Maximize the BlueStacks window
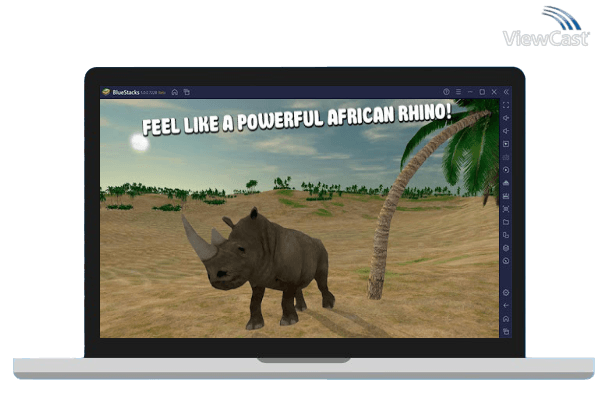Viewport: 602px width, 414px height. (482, 92)
